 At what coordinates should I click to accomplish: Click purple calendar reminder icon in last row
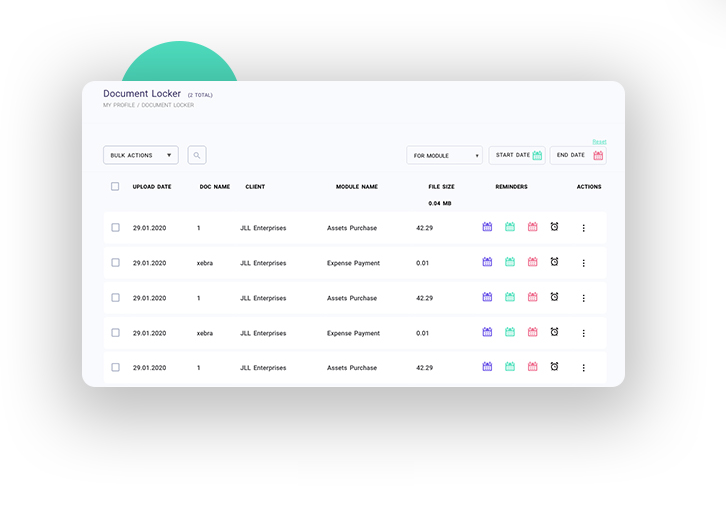pos(487,367)
